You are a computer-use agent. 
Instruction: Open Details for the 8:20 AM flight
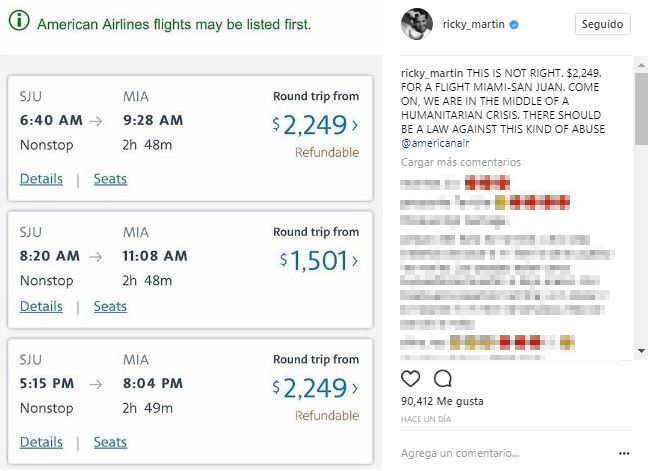coord(41,306)
